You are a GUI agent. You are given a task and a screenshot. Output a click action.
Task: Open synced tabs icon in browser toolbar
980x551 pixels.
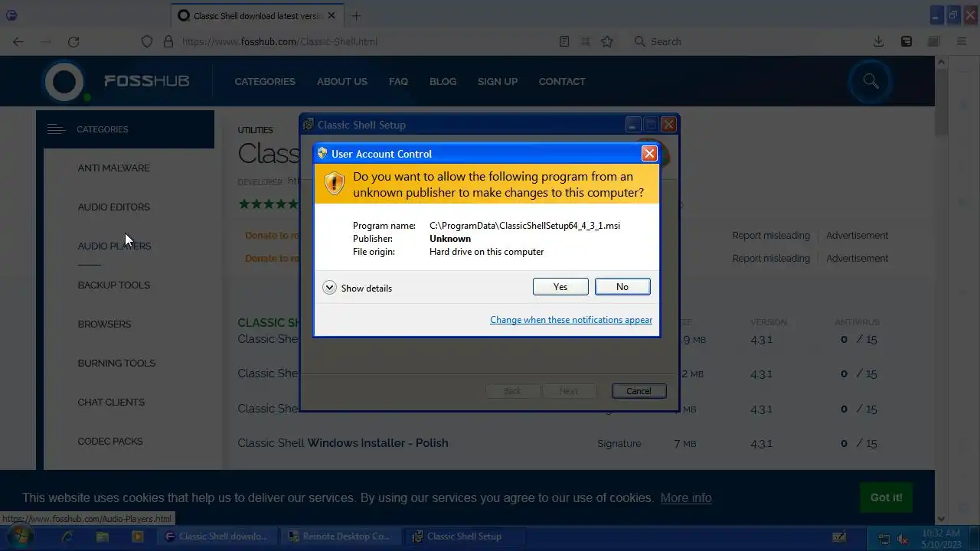coord(906,41)
